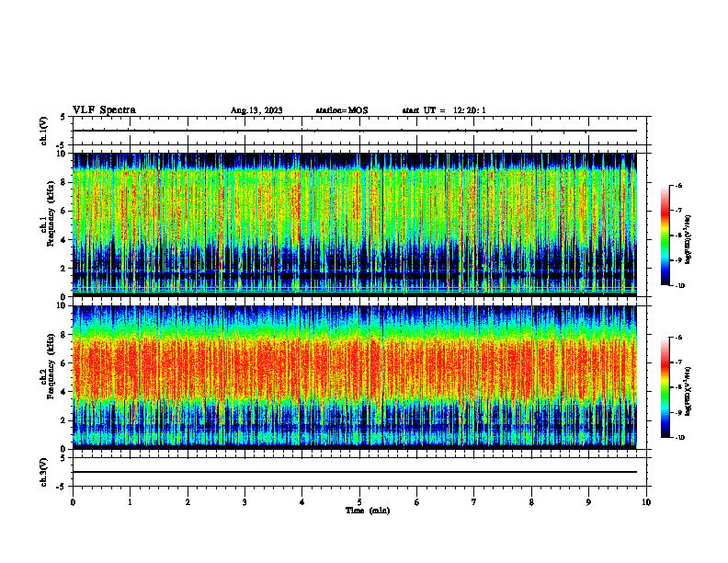Select the '4' kHz tick on ch.2 axis
This screenshot has width=728, height=563.
(64, 392)
